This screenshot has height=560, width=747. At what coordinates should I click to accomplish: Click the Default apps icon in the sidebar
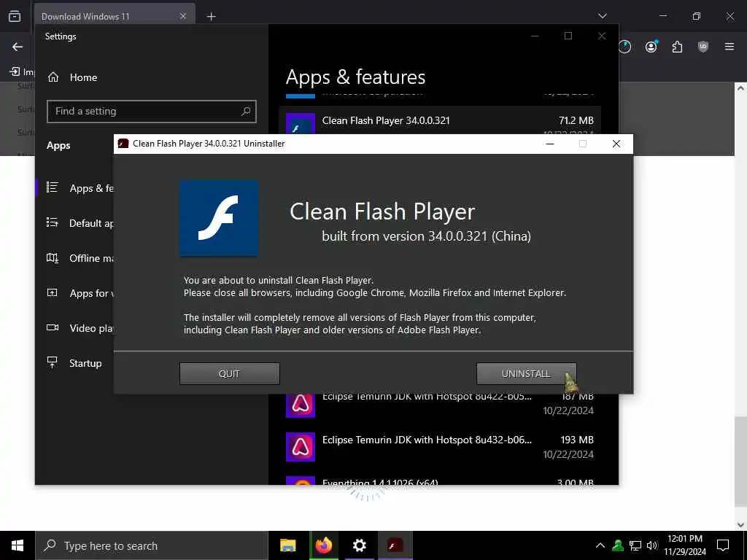click(53, 222)
